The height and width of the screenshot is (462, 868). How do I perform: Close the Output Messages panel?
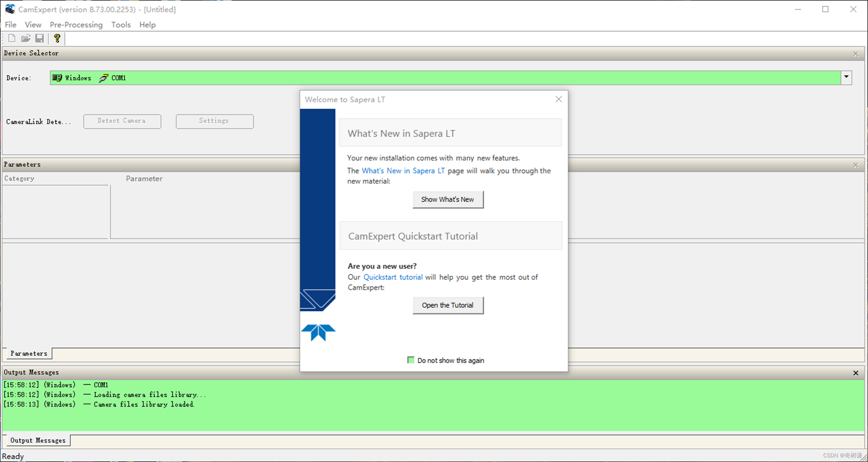click(856, 372)
